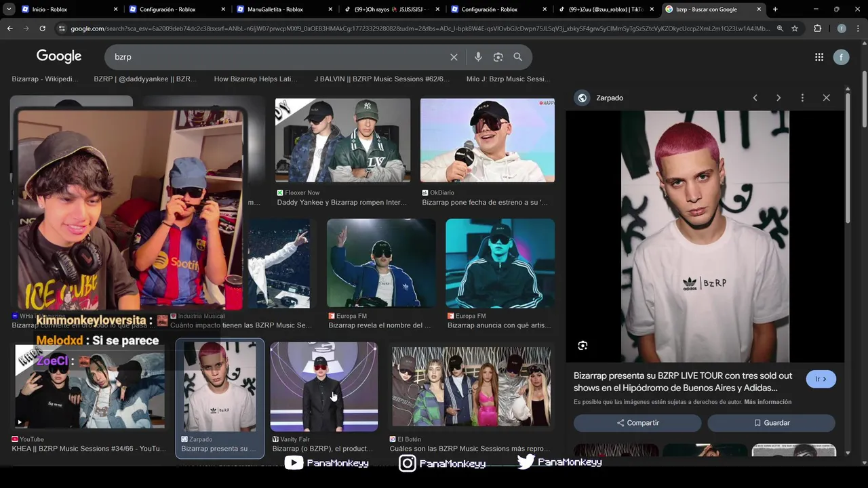868x488 pixels.
Task: Open Industria Musical concert image
Action: click(x=279, y=263)
